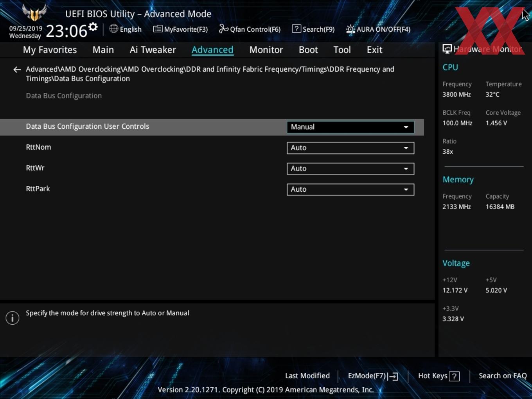This screenshot has width=532, height=399.
Task: Click the info icon in the help area
Action: [13, 318]
